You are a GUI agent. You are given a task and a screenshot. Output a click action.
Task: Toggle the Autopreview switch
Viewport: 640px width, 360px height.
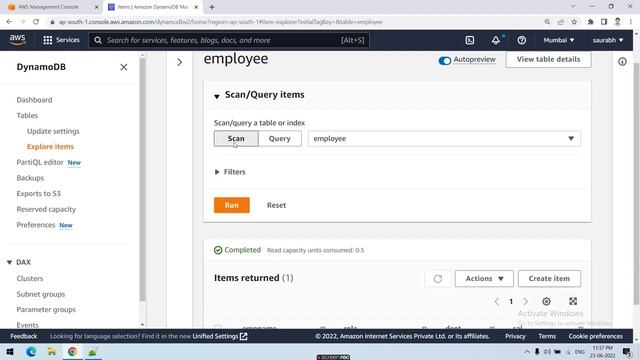(x=444, y=61)
